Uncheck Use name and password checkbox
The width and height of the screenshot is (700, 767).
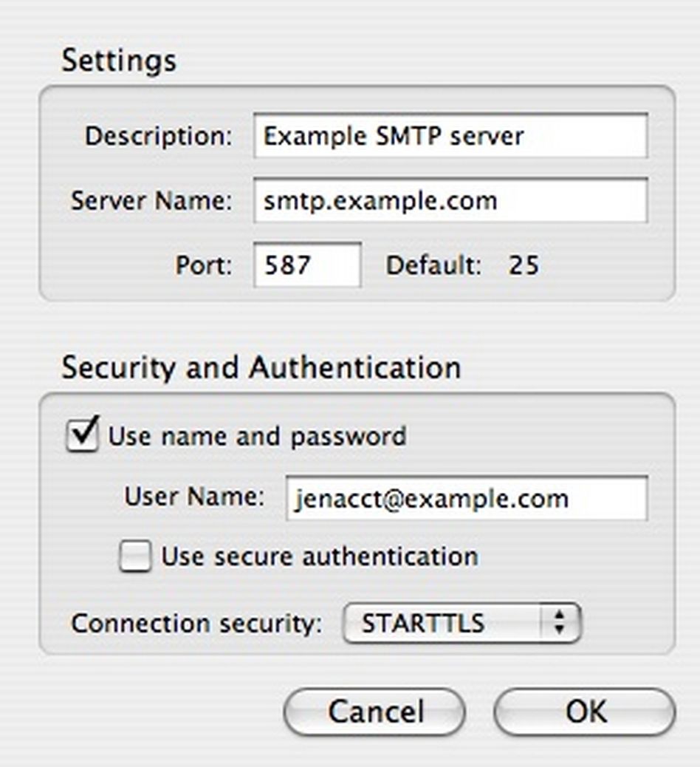[x=82, y=434]
